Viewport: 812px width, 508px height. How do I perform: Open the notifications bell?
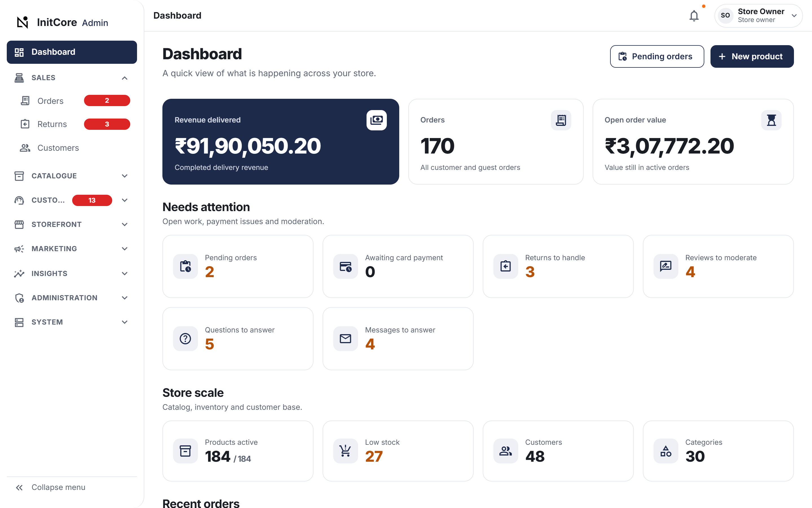(x=694, y=16)
